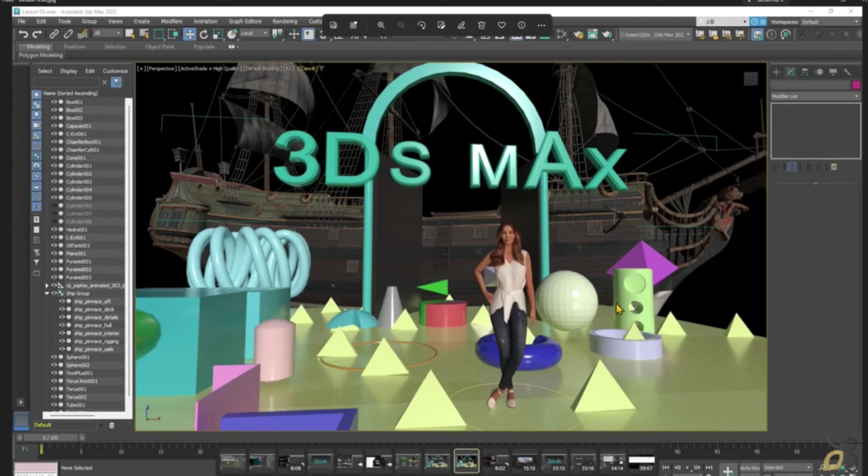Select the Select and Link tool

[53, 34]
